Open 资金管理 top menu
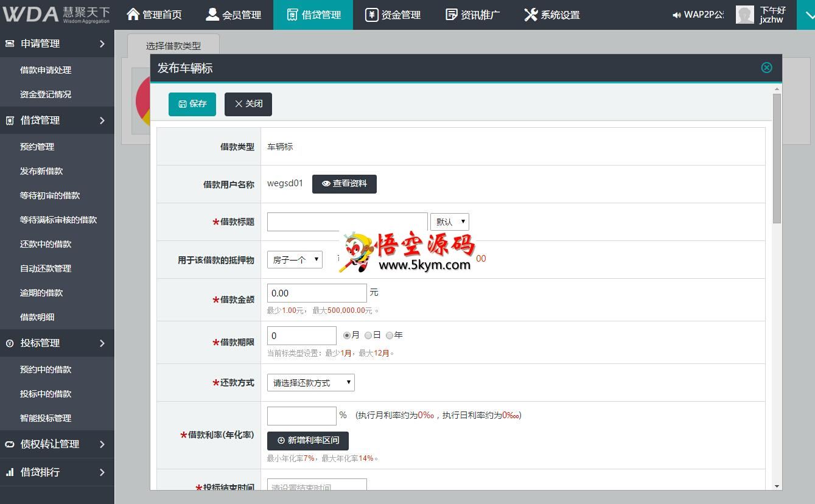 click(x=393, y=15)
